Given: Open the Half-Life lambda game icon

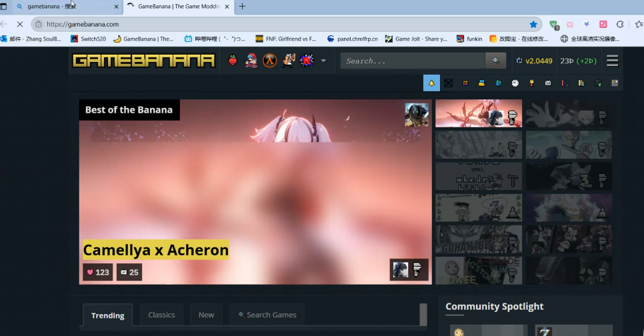Looking at the screenshot, I should point(269,61).
